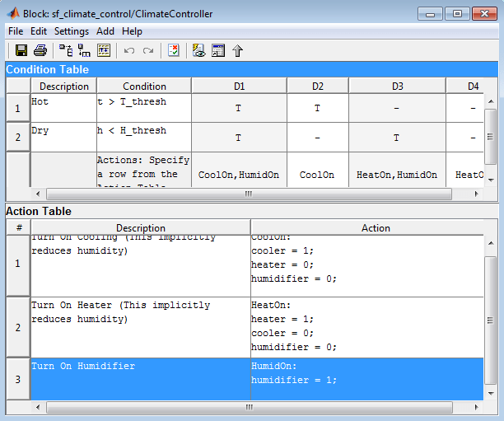Click the view generated content icon
This screenshot has height=421, width=504.
point(199,50)
